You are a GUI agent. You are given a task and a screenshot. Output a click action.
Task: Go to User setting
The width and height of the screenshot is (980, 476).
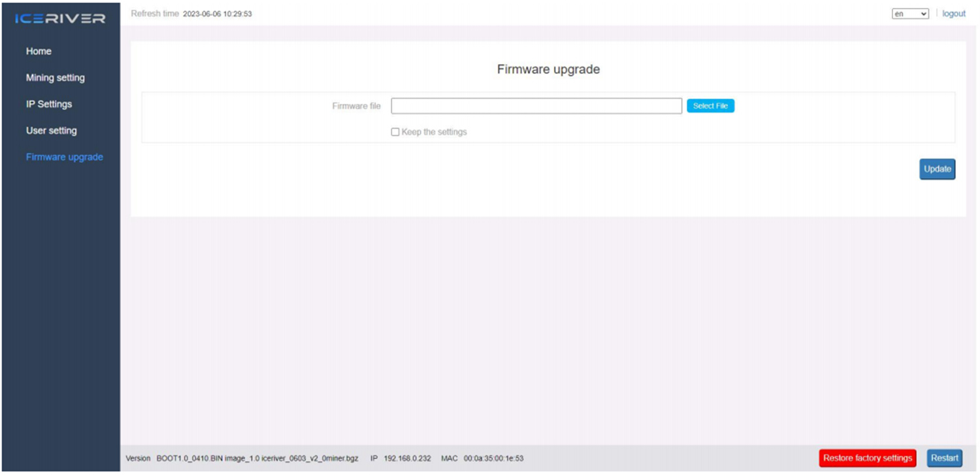[x=52, y=131]
